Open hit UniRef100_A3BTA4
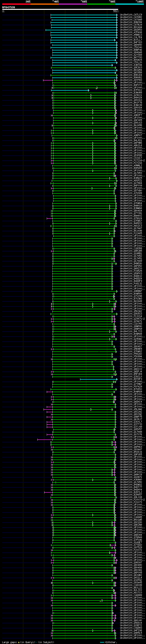146x644 pixels. 131,65
